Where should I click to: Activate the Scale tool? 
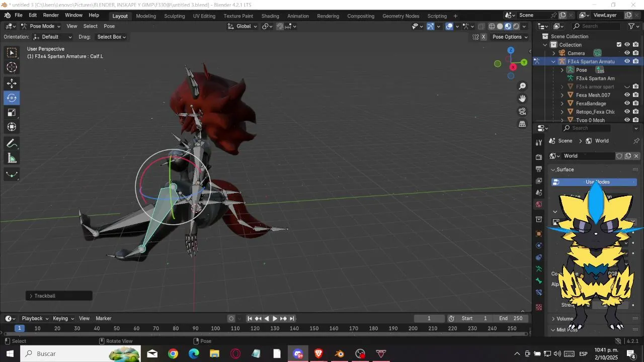click(x=12, y=113)
